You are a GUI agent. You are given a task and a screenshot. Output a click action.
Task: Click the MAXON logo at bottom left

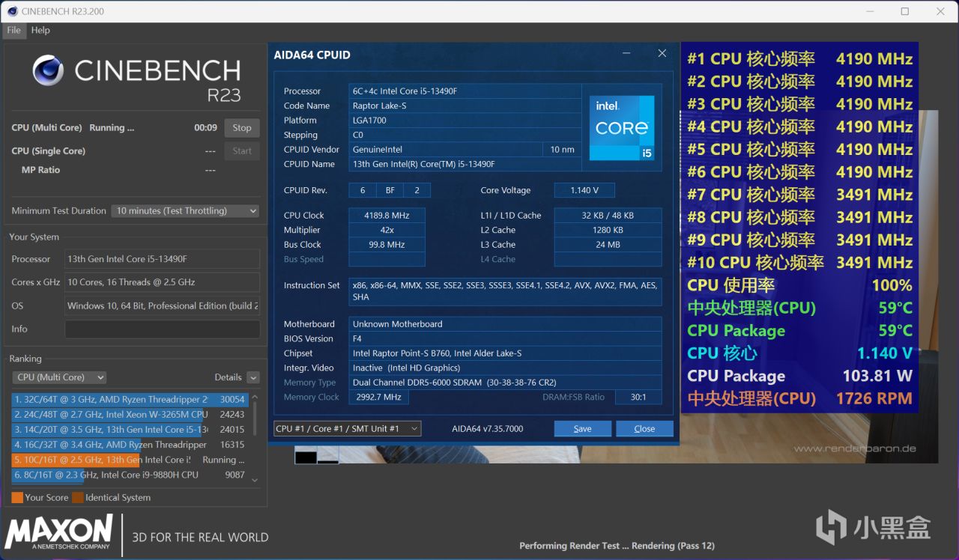tap(58, 532)
